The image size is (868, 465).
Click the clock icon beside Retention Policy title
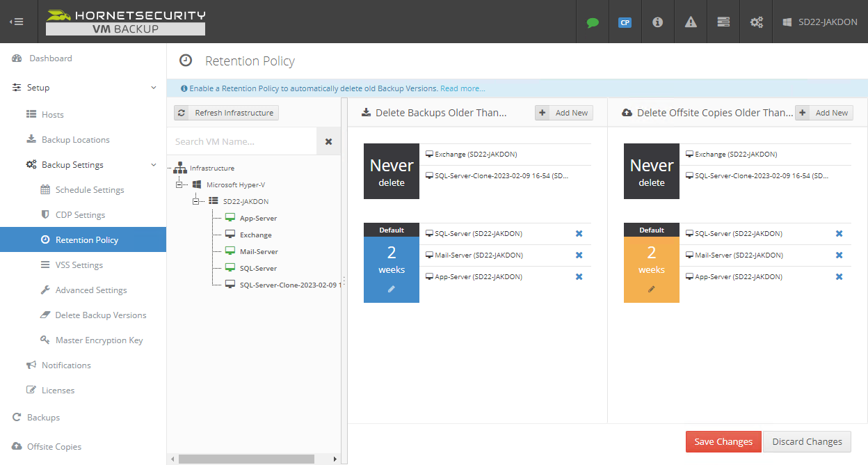(x=186, y=61)
